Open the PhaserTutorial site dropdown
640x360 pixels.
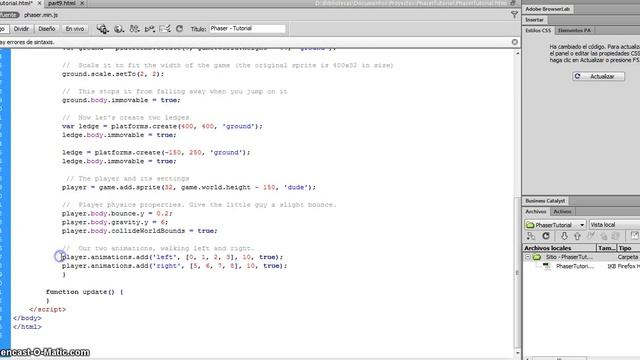pyautogui.click(x=555, y=225)
